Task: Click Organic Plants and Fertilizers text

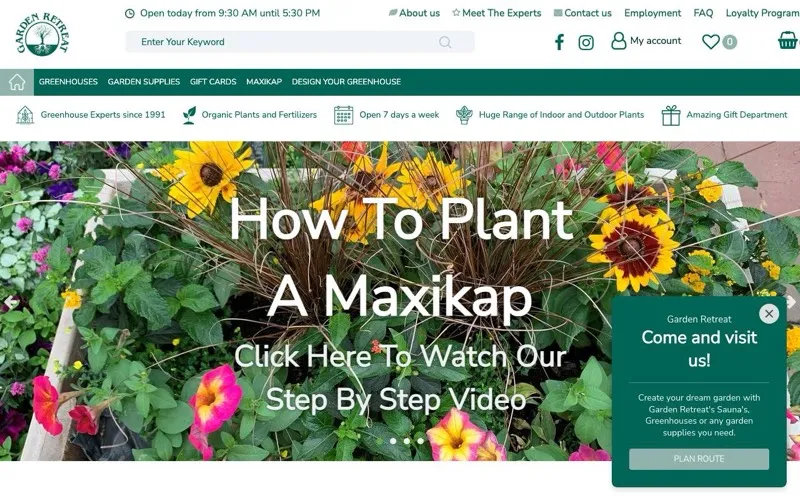Action: [259, 115]
